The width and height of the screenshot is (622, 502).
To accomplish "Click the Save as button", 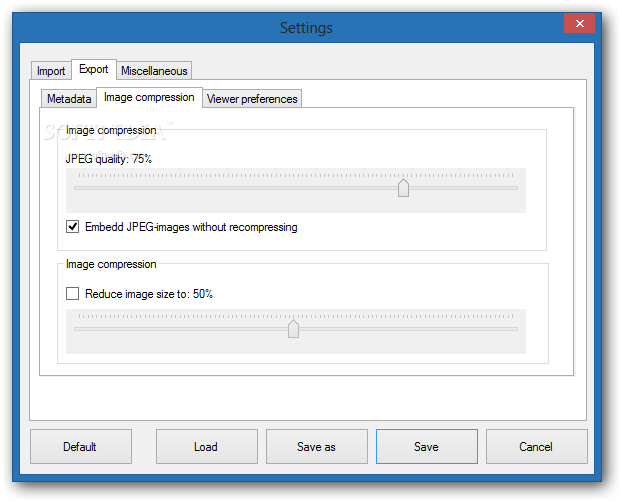I will 317,446.
